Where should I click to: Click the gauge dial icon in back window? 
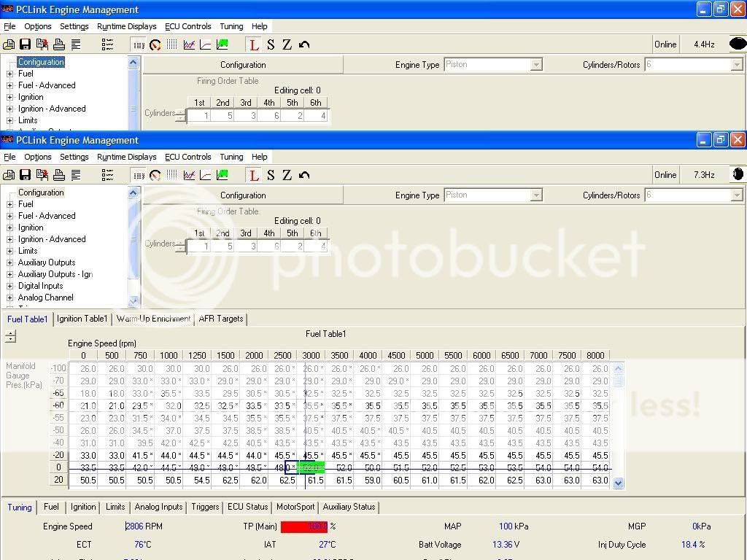[155, 44]
